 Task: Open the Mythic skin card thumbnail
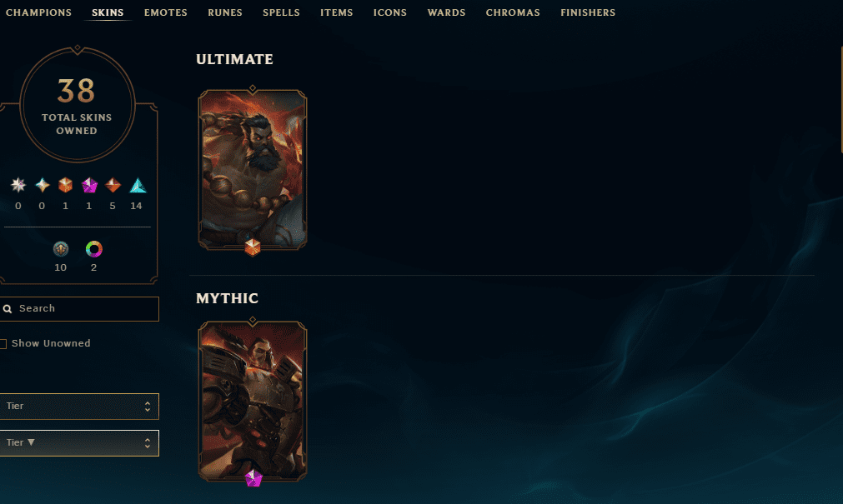pyautogui.click(x=253, y=401)
